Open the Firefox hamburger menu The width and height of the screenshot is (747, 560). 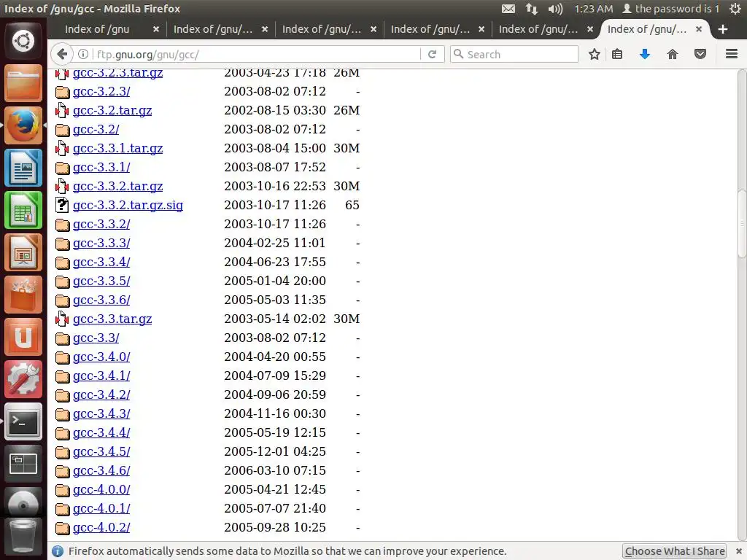pos(731,54)
